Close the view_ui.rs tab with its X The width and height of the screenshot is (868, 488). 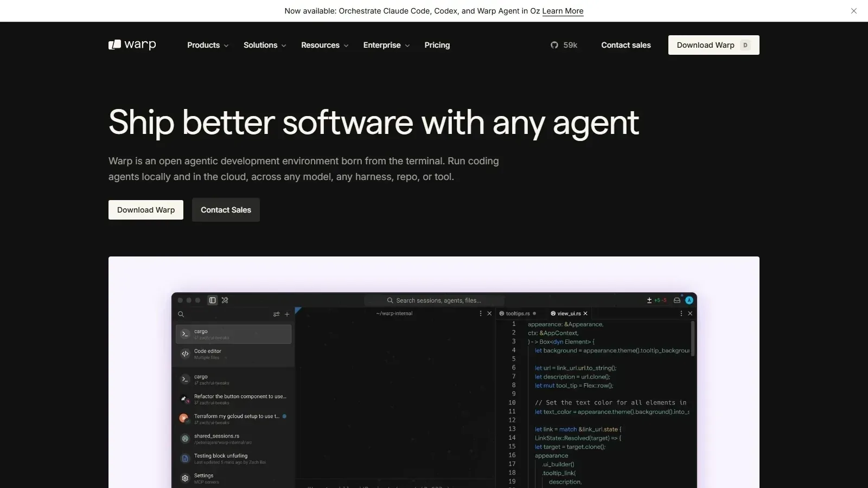coord(585,313)
